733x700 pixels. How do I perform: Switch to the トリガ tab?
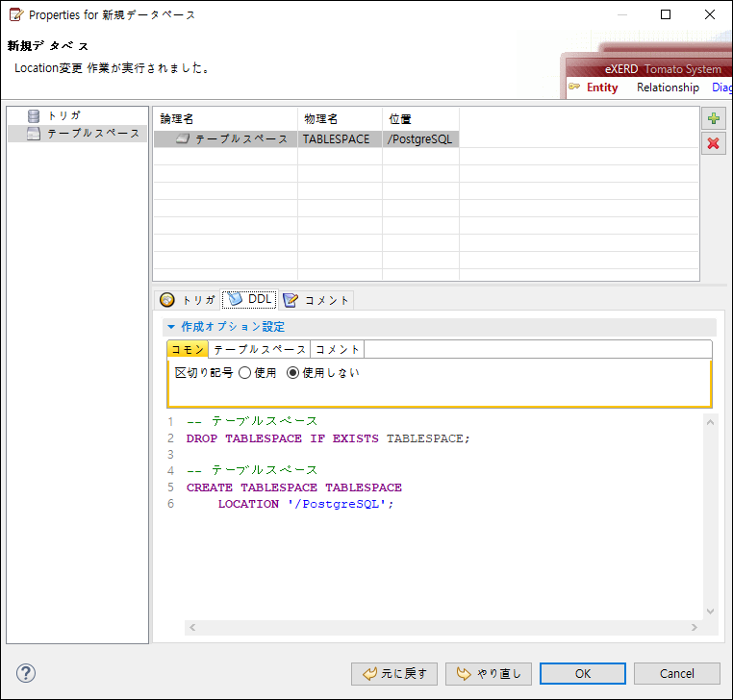coord(188,300)
